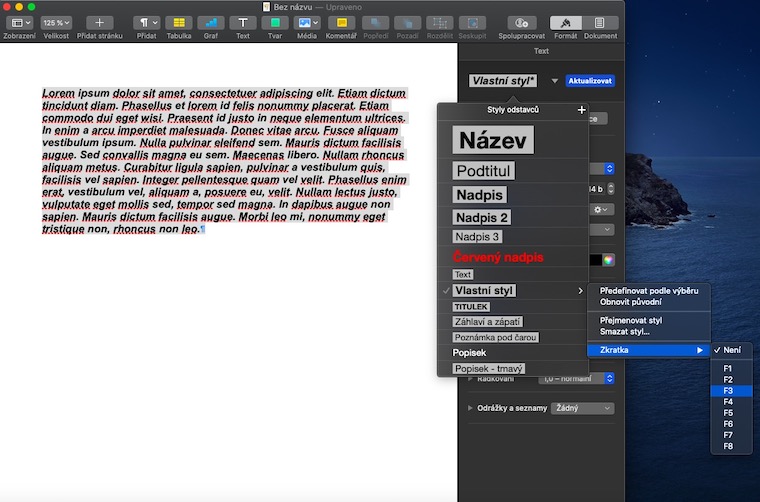Click the Text tab header in inspector
Viewport: 760px width, 502px height.
(541, 51)
